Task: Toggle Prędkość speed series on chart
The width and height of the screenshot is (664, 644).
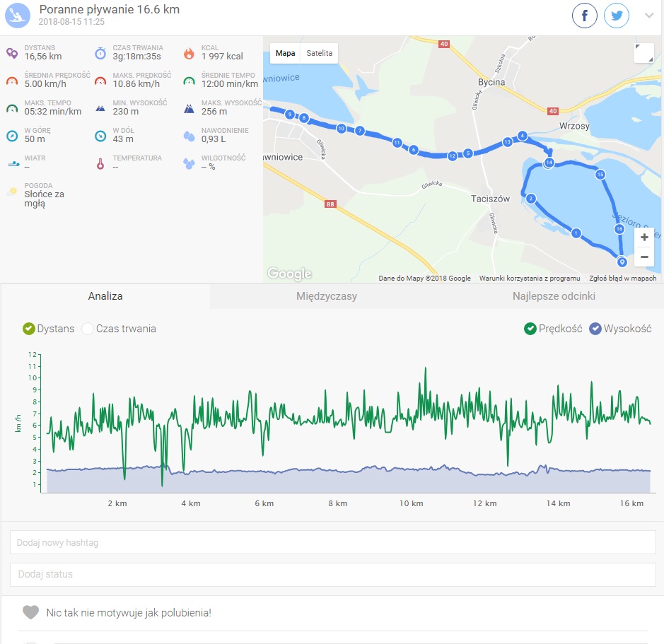Action: tap(530, 329)
